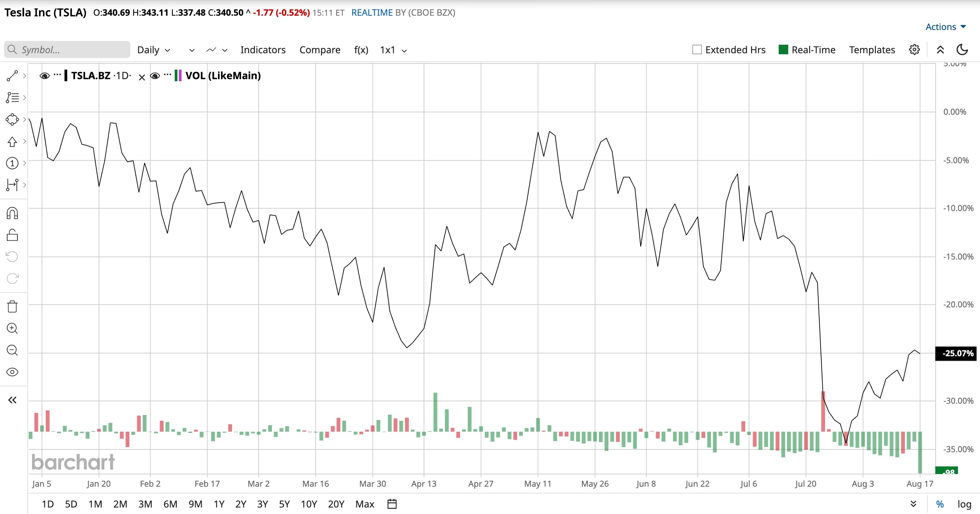Open the line chart type dropdown
Screen dimensions: 980x514
coord(216,50)
